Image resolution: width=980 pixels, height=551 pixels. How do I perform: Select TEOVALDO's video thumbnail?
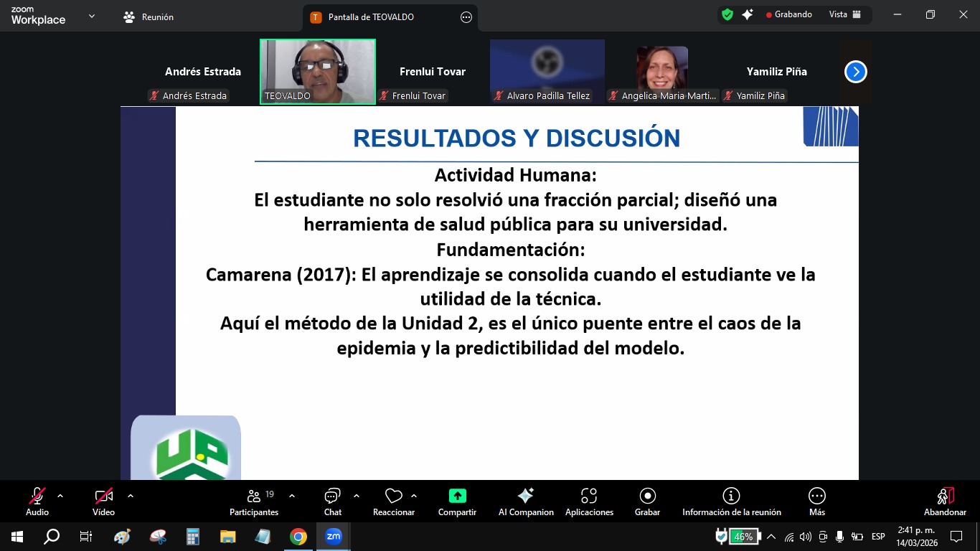pos(318,72)
